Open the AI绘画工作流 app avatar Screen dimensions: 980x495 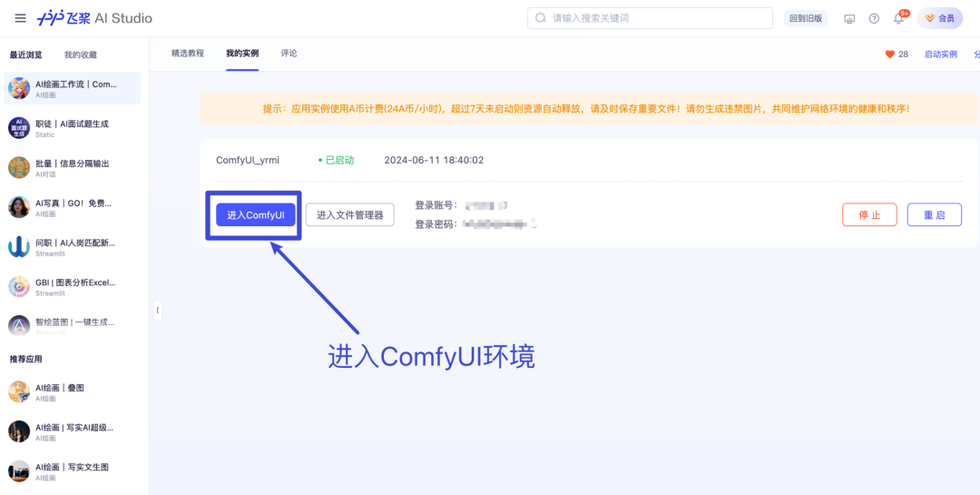pos(19,88)
